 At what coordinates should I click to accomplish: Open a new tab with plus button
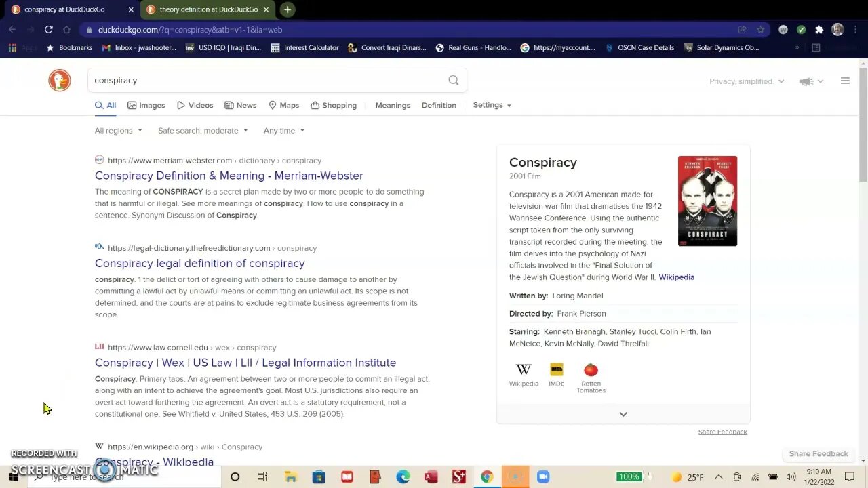click(x=288, y=9)
